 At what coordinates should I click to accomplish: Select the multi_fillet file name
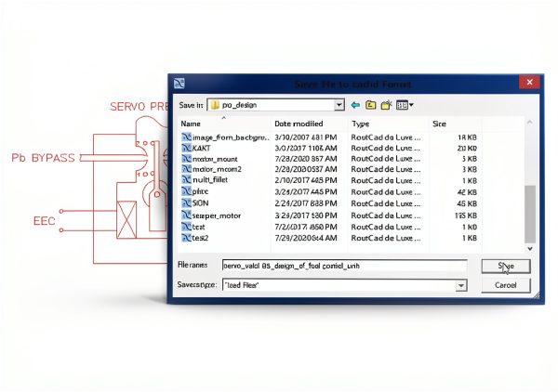(210, 180)
